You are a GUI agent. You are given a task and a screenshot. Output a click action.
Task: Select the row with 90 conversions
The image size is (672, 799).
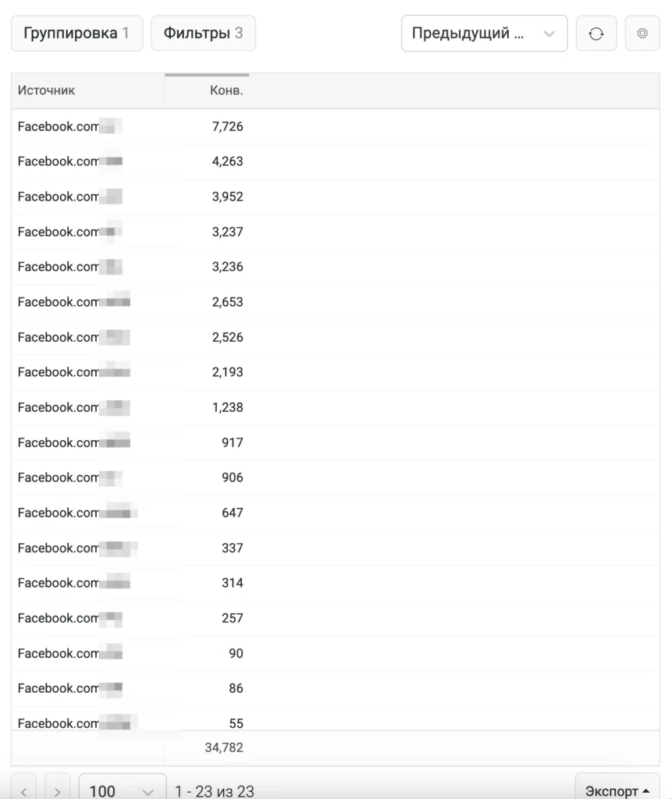pyautogui.click(x=335, y=654)
